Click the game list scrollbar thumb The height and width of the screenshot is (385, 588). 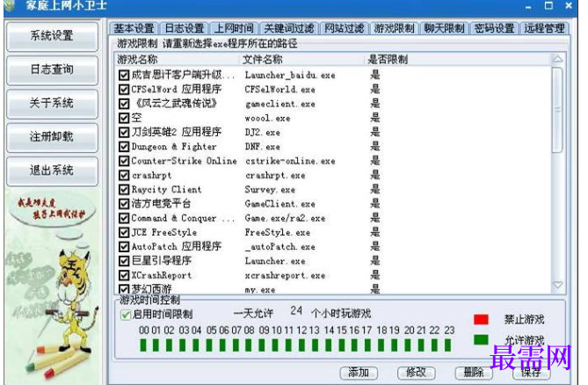pyautogui.click(x=557, y=110)
